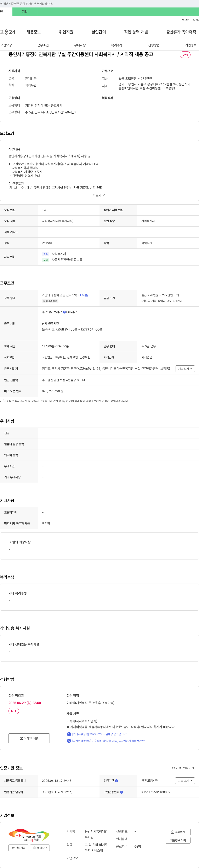Add company with 관심기업 button
The width and height of the screenshot is (199, 868).
(x=18, y=848)
